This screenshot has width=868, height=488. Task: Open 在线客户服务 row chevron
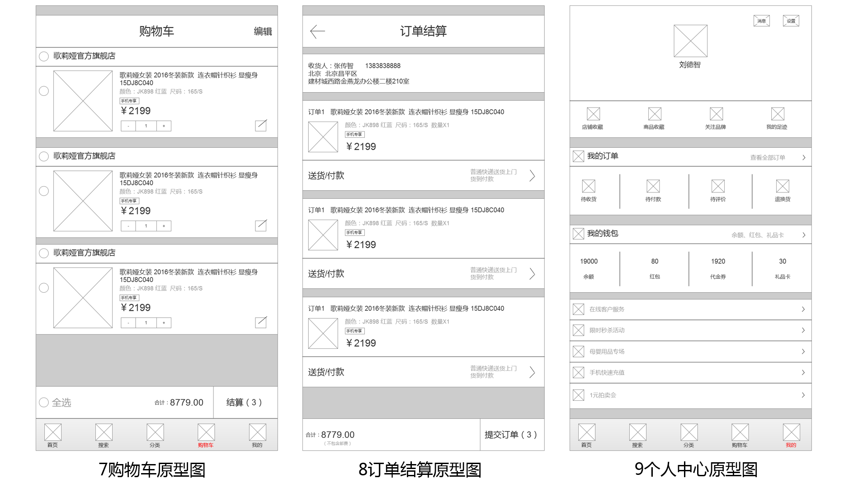(x=803, y=309)
